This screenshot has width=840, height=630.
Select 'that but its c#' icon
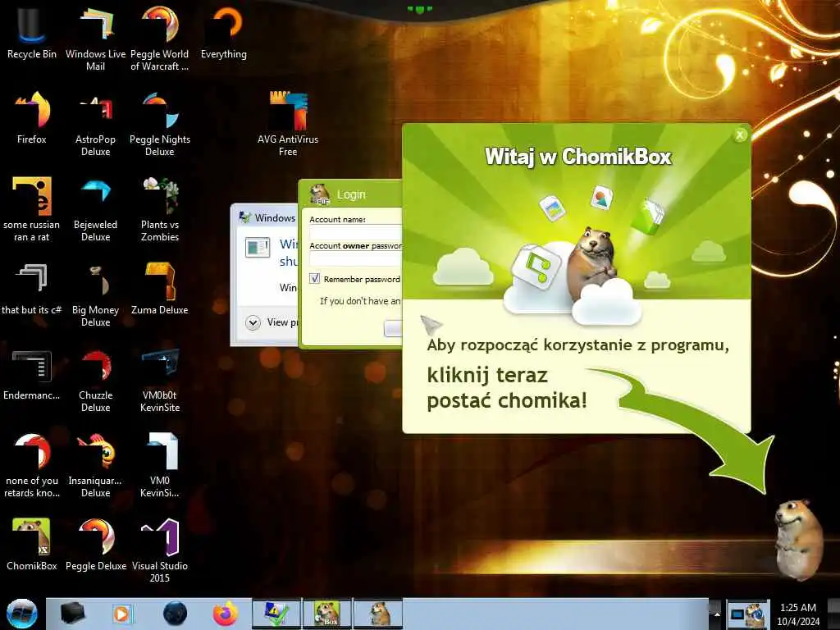point(32,288)
